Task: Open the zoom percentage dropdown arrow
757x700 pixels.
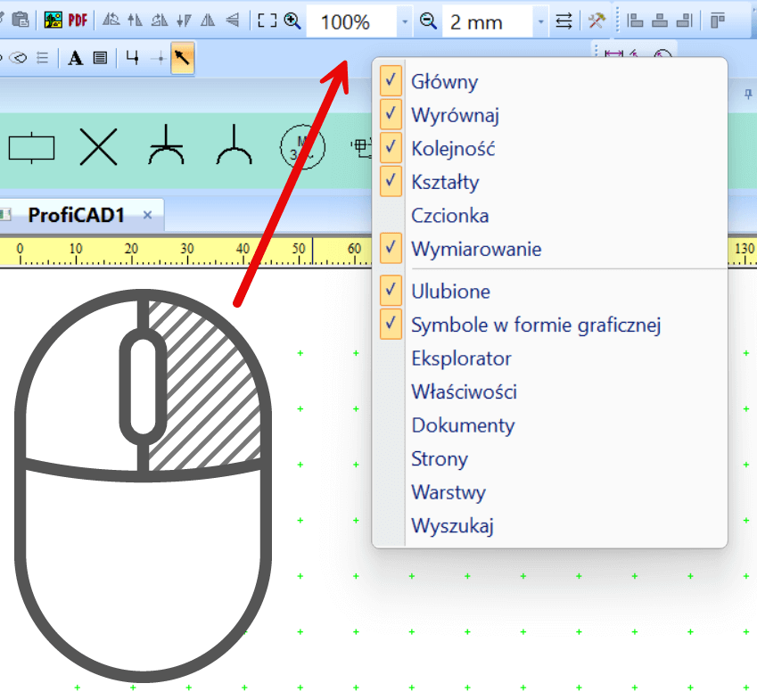Action: point(405,21)
